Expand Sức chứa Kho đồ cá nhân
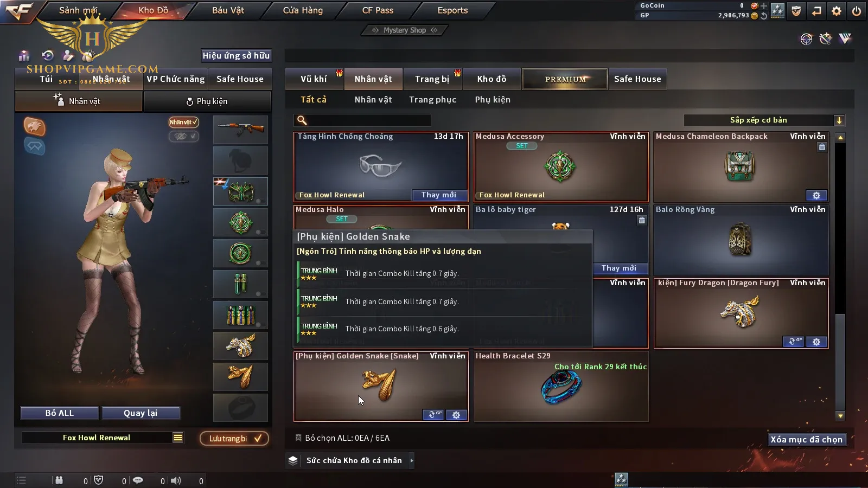The image size is (868, 488). click(412, 460)
